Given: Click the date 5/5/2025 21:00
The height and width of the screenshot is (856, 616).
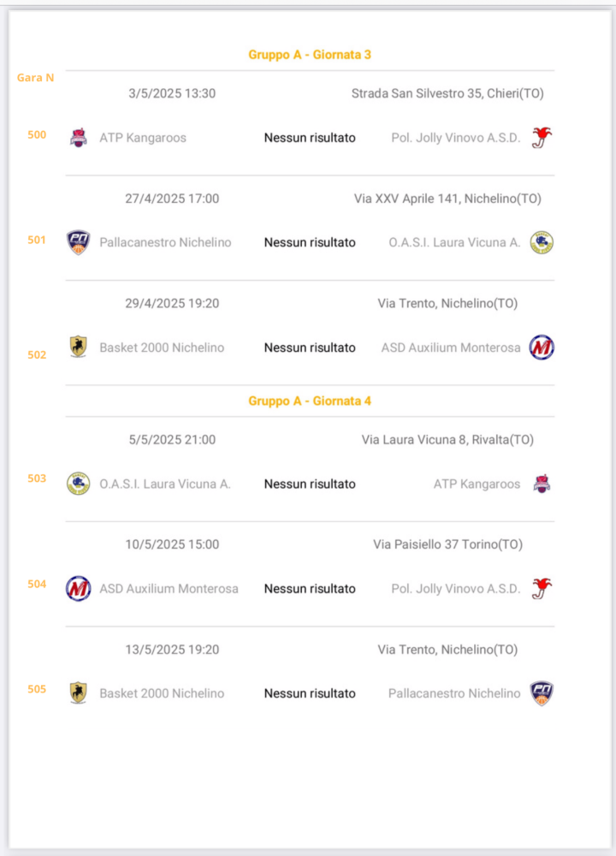Looking at the screenshot, I should (172, 439).
